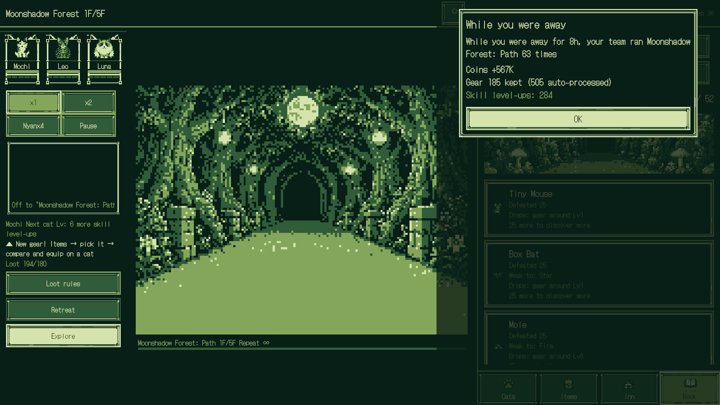Image resolution: width=720 pixels, height=405 pixels.
Task: Click the 'Loot 194/180' counter text
Action: click(26, 264)
